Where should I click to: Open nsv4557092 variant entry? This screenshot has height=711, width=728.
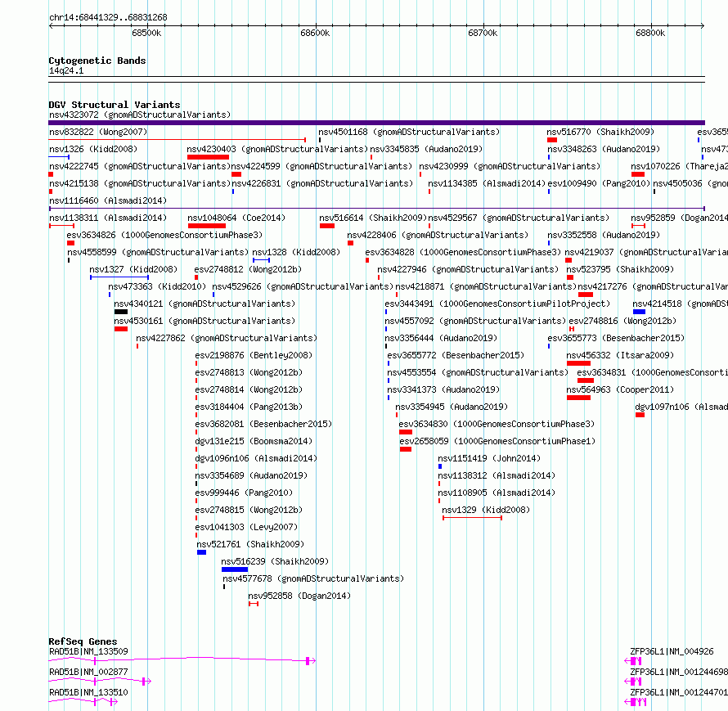click(475, 321)
